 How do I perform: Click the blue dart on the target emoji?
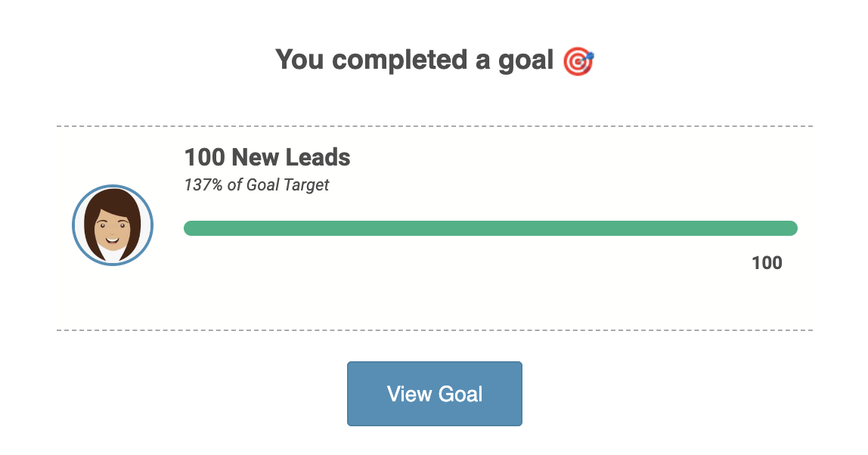click(x=590, y=55)
